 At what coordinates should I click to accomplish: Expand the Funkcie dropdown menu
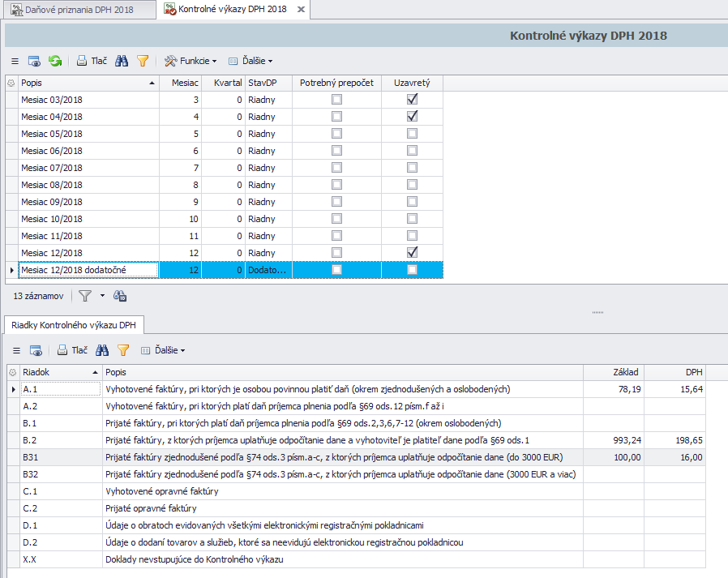click(x=191, y=61)
